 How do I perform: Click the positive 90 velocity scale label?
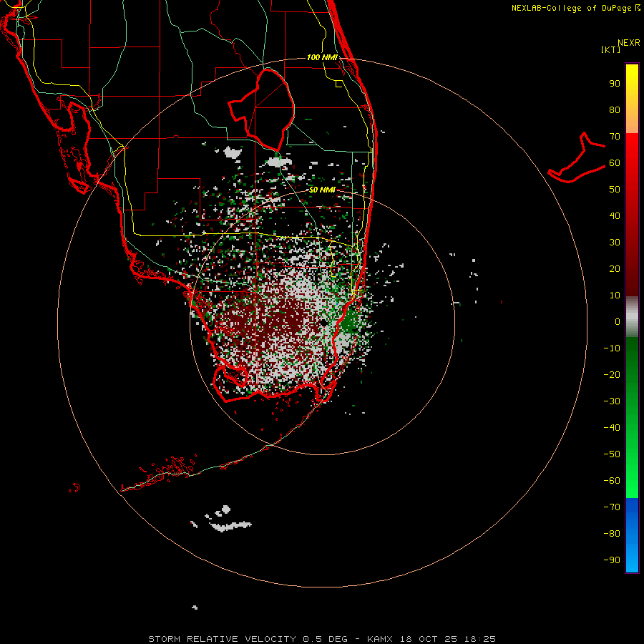[615, 84]
